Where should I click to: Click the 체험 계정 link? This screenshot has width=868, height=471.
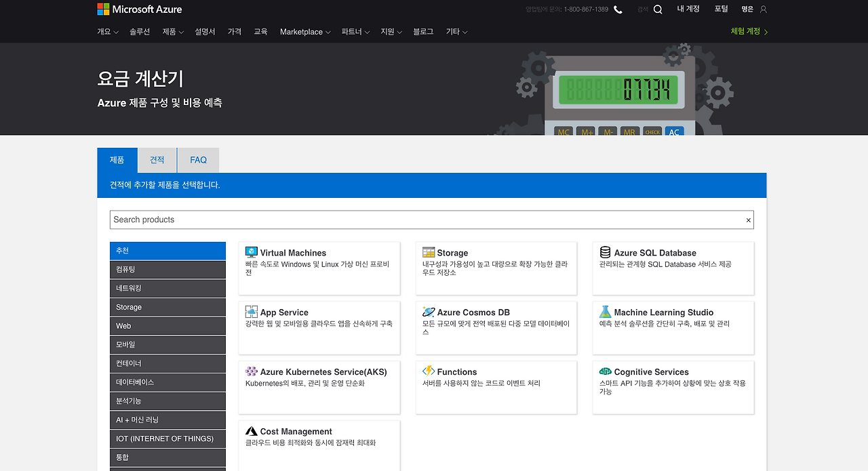point(749,31)
